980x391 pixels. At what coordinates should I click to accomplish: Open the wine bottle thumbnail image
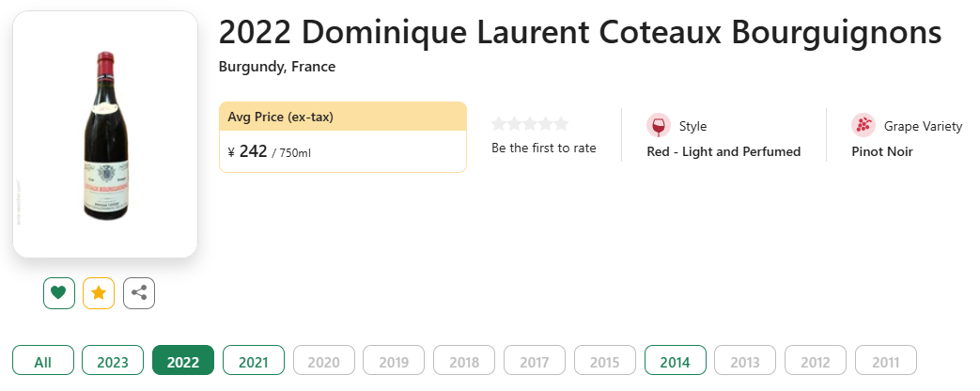click(105, 134)
